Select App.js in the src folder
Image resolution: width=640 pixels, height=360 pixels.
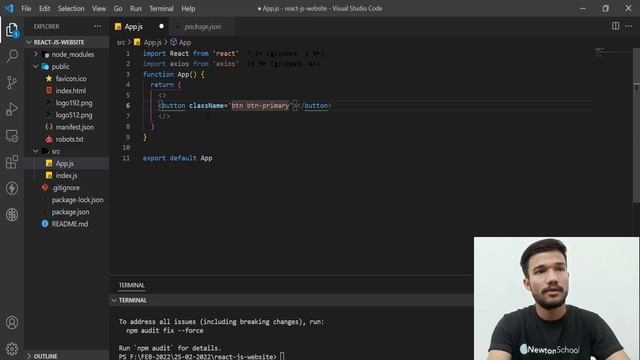click(67, 163)
